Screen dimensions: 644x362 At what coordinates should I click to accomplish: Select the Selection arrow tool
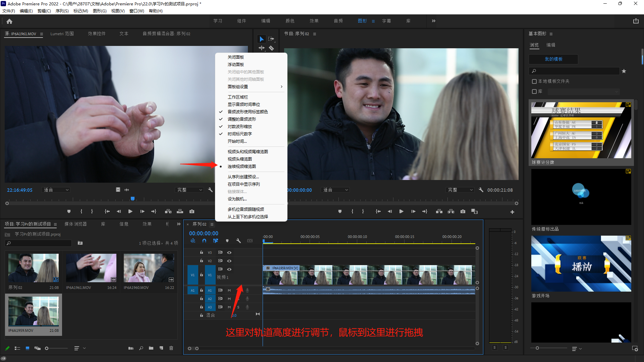pos(262,39)
